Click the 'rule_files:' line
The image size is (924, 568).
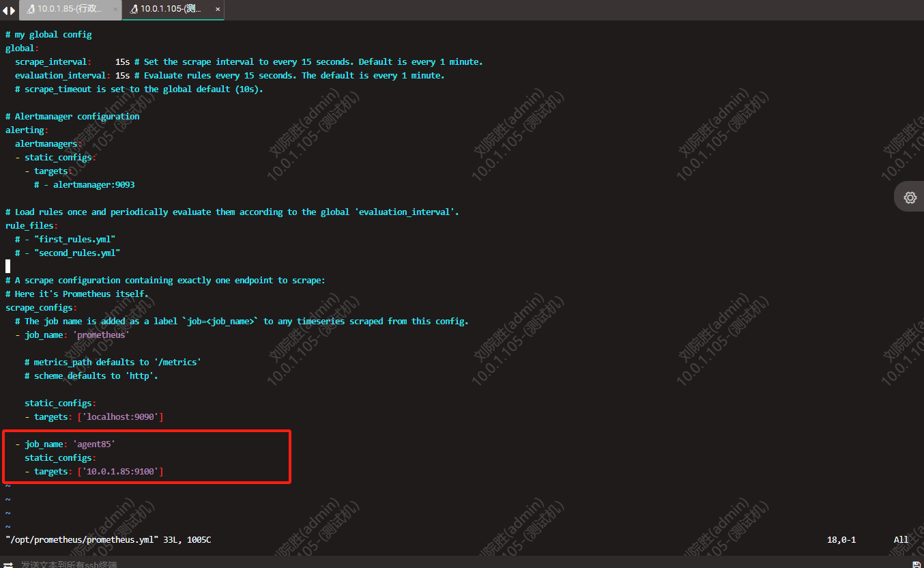point(32,225)
